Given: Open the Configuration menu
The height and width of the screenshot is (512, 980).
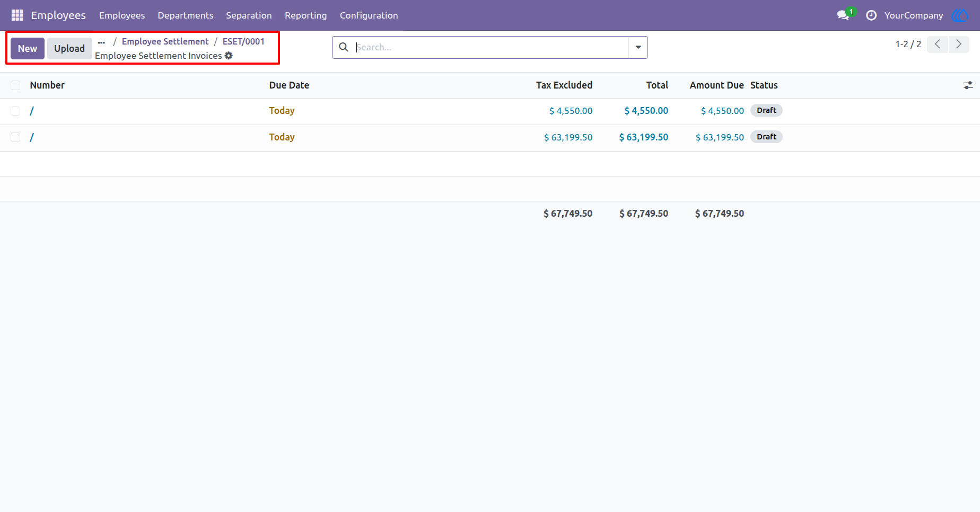Looking at the screenshot, I should point(369,15).
